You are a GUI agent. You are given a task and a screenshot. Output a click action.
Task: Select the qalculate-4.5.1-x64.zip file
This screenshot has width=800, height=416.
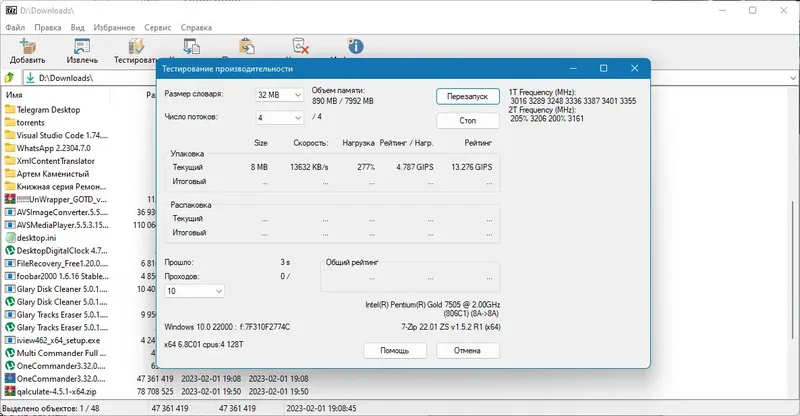coord(56,391)
